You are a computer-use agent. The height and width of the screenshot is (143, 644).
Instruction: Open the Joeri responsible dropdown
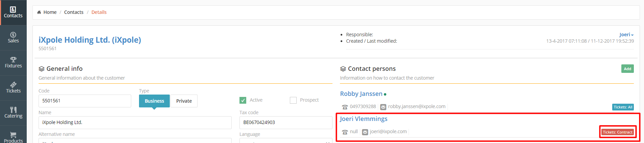[626, 35]
